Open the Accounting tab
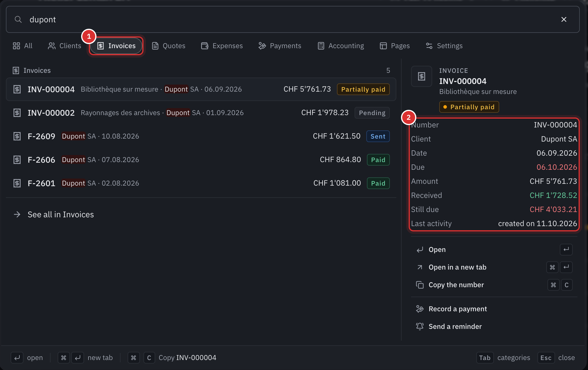The image size is (588, 370). 341,46
